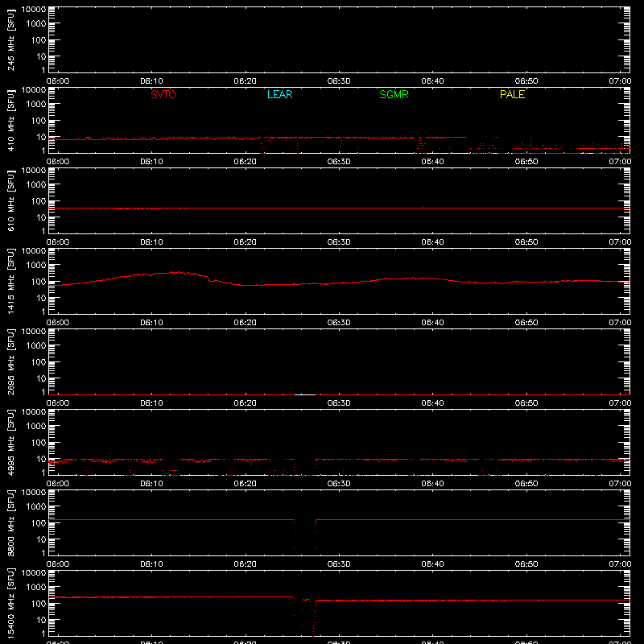
Task: Click the 10000 label on 8800 MHz panel
Action: pos(34,493)
